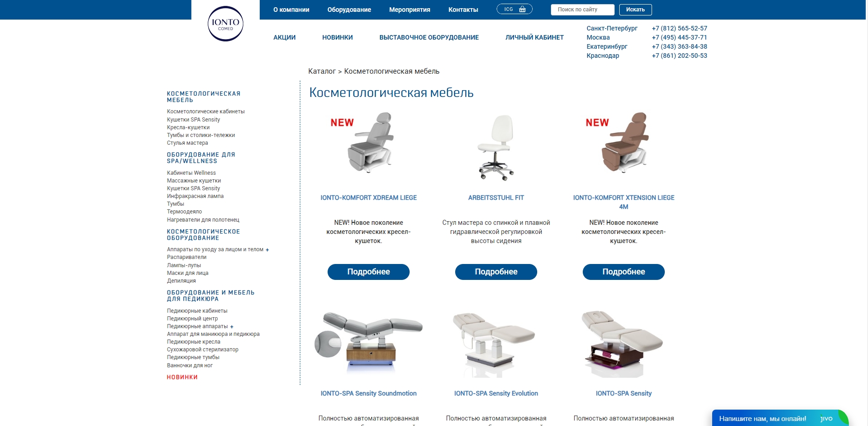Go to 'ЛИЧНЫЙ КАБИНЕТ' section
The width and height of the screenshot is (868, 426).
(534, 37)
